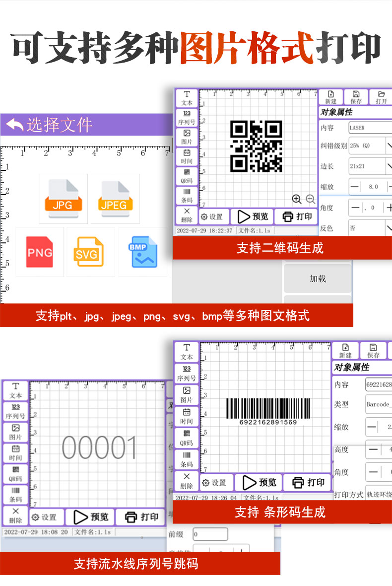This screenshot has height=586, width=392.
Task: Click 打印 in barcode screen
Action: [x=308, y=483]
